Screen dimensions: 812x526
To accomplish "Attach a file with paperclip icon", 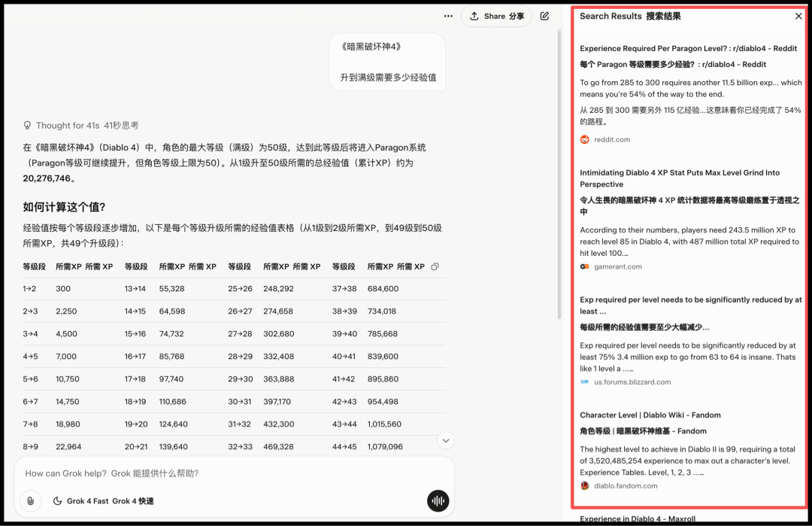I will (x=31, y=501).
